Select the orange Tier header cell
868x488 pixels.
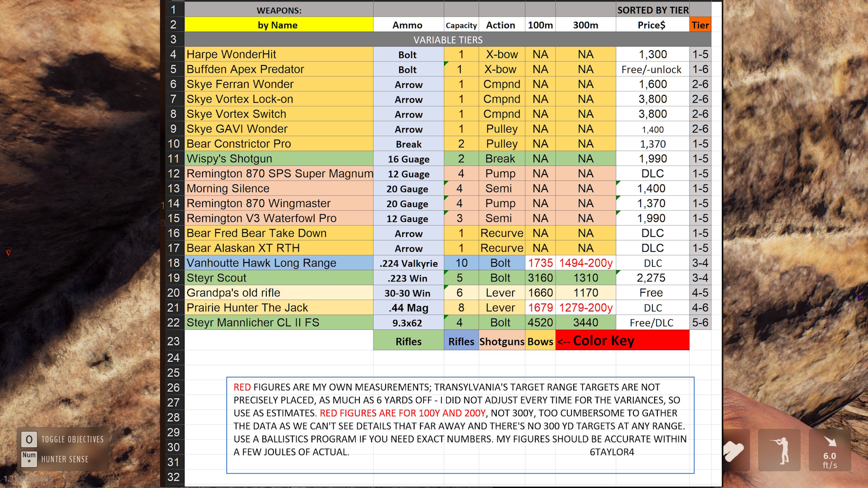(x=700, y=25)
